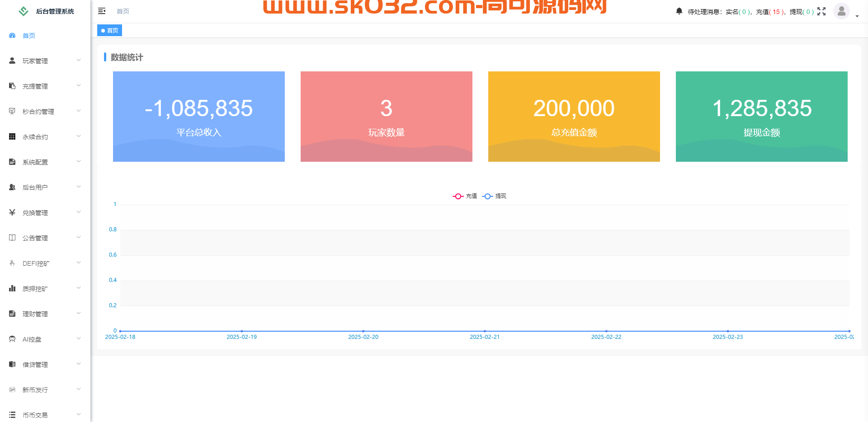The width and height of the screenshot is (868, 422).
Task: Click the 公告管理 sidebar icon
Action: coord(12,237)
